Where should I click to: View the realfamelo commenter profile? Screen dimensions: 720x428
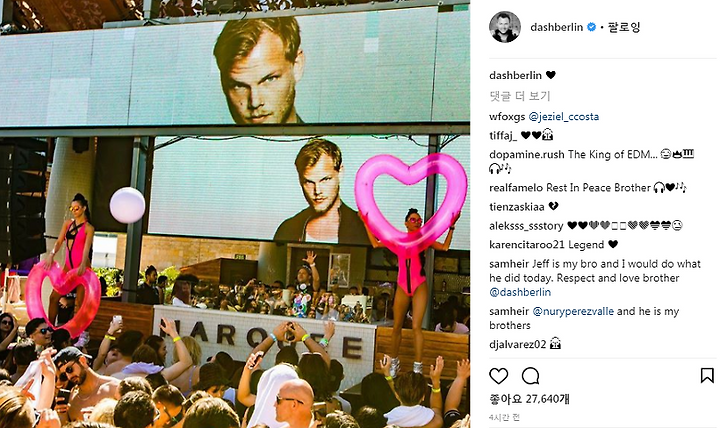pos(517,188)
